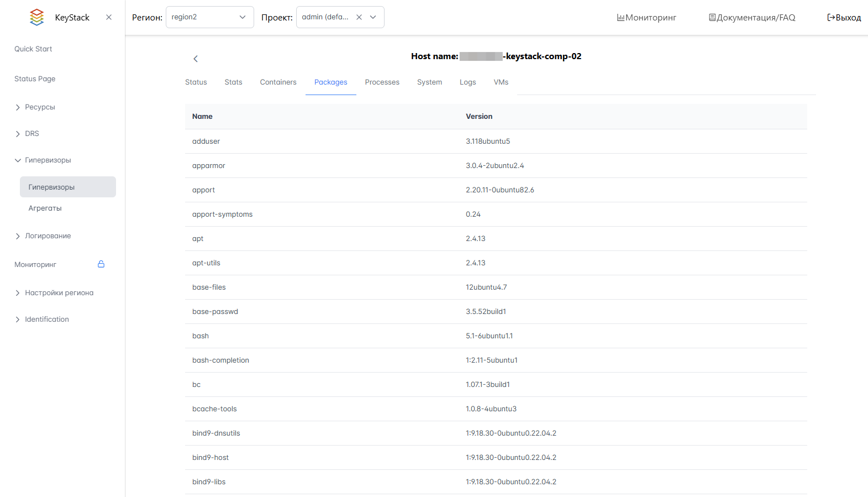Expand the Ресурсы menu section
868x497 pixels.
click(40, 107)
